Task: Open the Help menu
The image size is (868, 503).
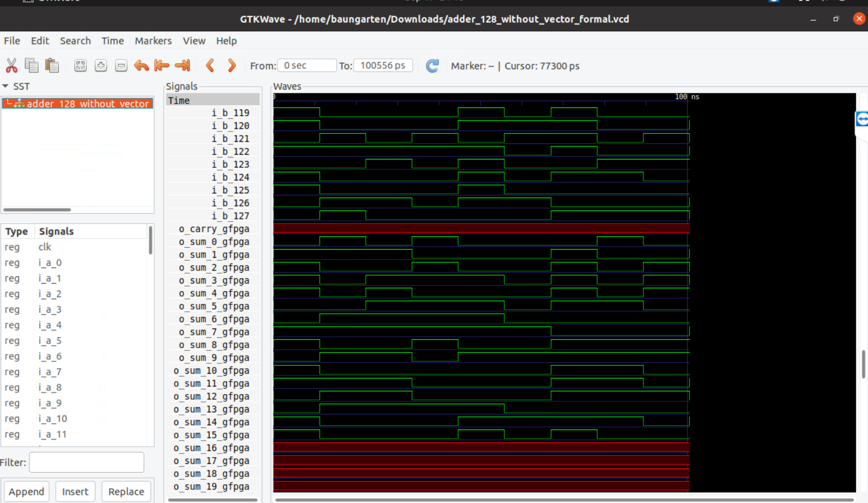Action: point(226,41)
